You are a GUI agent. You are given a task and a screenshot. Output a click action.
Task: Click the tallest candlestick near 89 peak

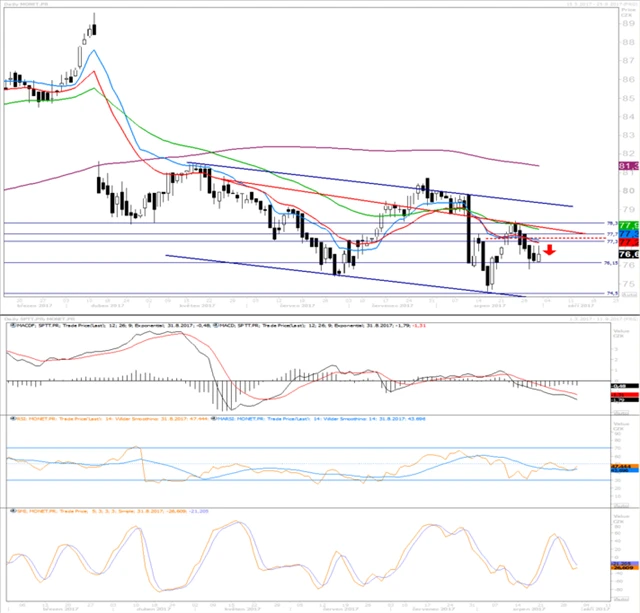point(92,26)
